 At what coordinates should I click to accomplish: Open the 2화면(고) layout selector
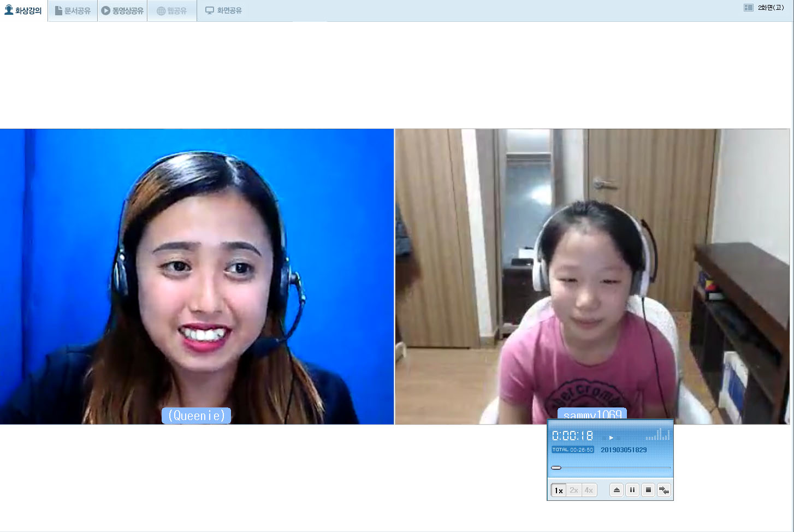(x=771, y=8)
